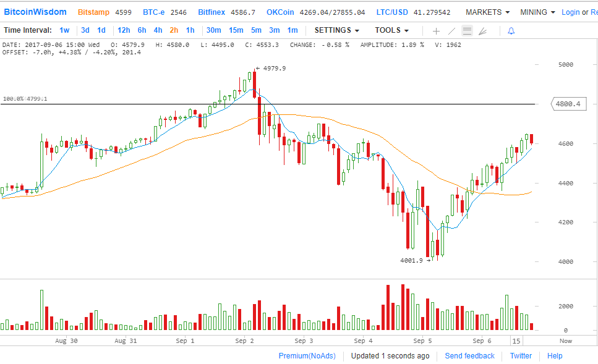Screen dimensions: 598x364
Task: Click the Premium(NoAds) link
Action: pos(307,356)
